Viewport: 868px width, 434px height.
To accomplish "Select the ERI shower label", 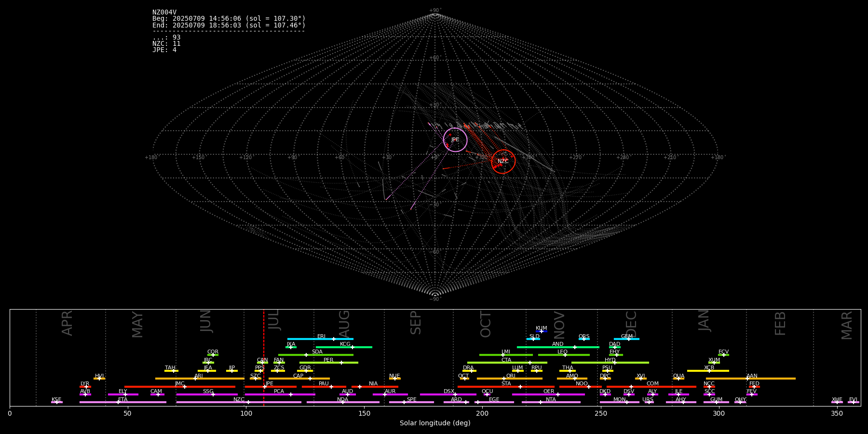I will pyautogui.click(x=322, y=337).
